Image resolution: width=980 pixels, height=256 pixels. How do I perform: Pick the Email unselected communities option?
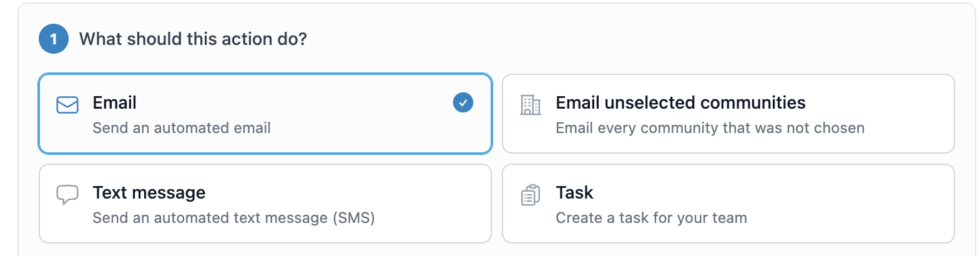point(728,114)
